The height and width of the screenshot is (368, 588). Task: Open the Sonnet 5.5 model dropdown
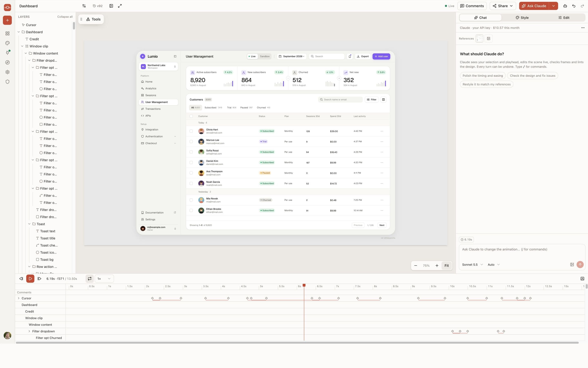coord(472,265)
